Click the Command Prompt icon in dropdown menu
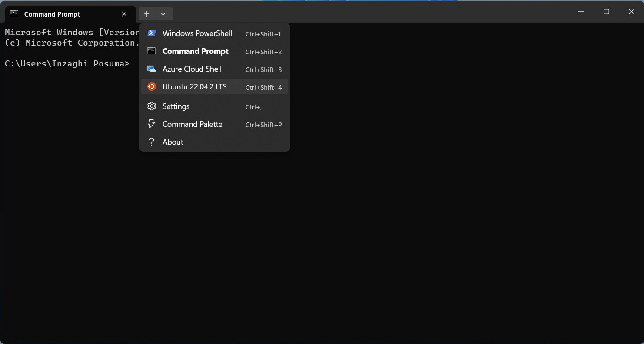 click(x=151, y=51)
